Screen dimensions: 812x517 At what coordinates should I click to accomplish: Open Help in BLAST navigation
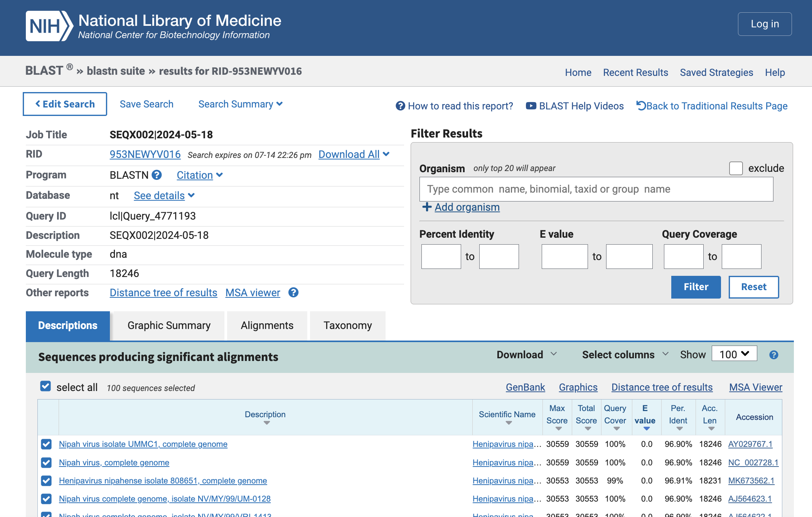[775, 72]
